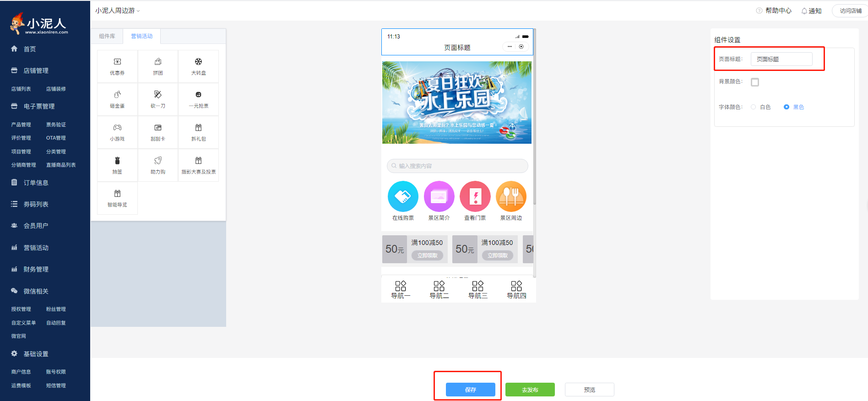Choose the 大转盘 prize wheel component
Viewport: 868px width, 401px height.
[x=198, y=66]
